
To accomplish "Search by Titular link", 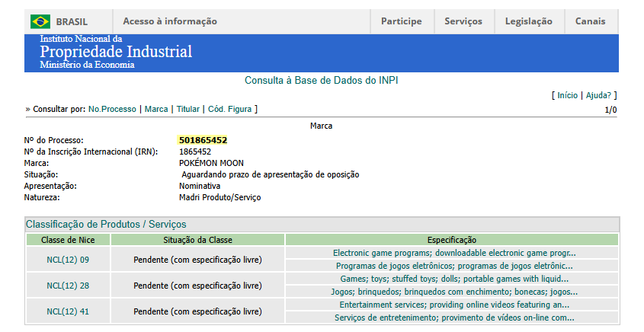I will 188,109.
